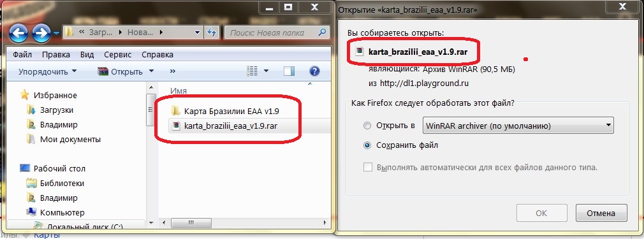Open WinRAR archiver application dropdown

518,126
